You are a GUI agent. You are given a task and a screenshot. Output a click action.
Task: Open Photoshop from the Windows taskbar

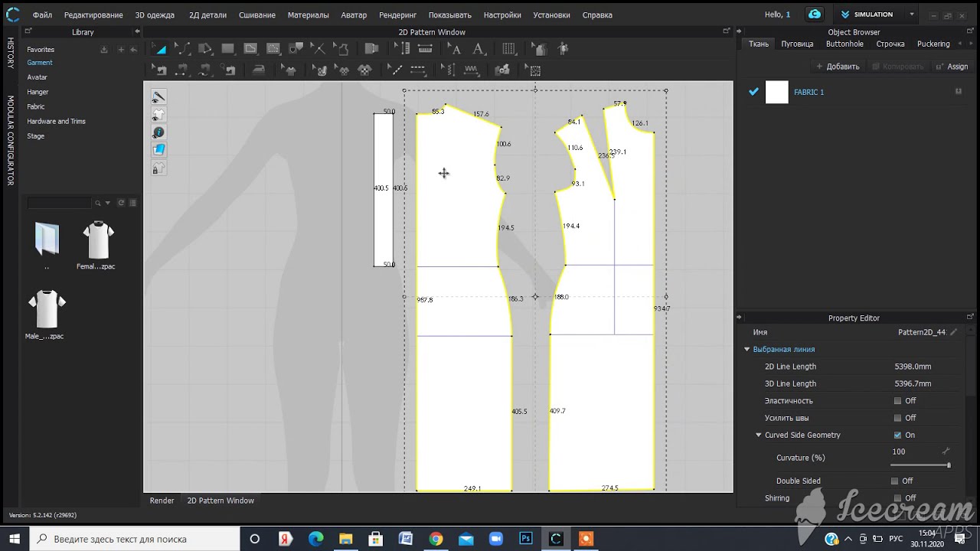pos(526,539)
